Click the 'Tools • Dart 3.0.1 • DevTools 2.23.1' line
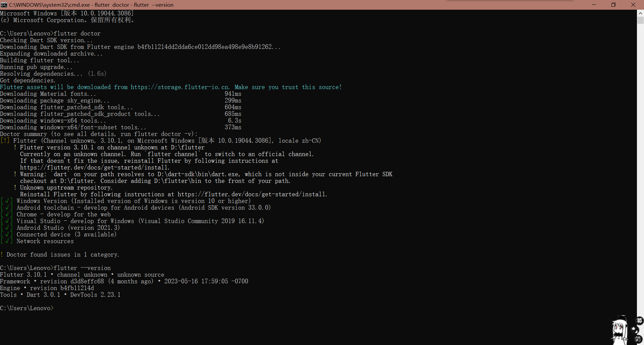Screen dimensions: 644x345 click(x=60, y=295)
